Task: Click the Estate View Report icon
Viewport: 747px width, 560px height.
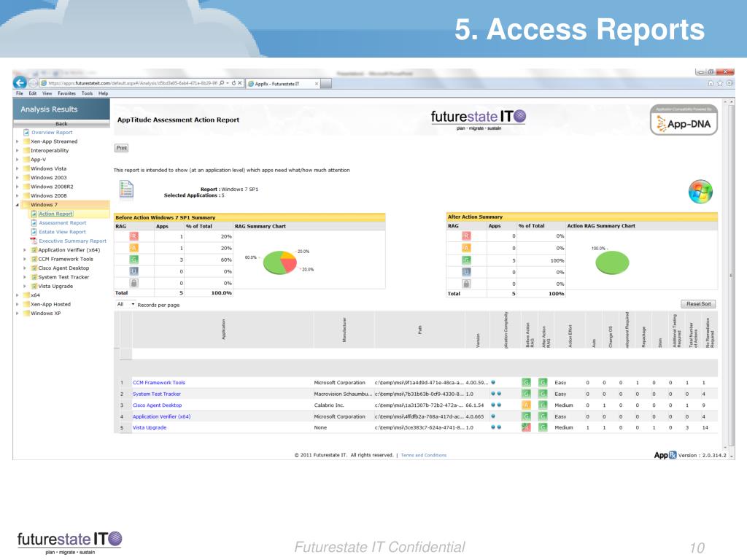Action: click(x=34, y=232)
